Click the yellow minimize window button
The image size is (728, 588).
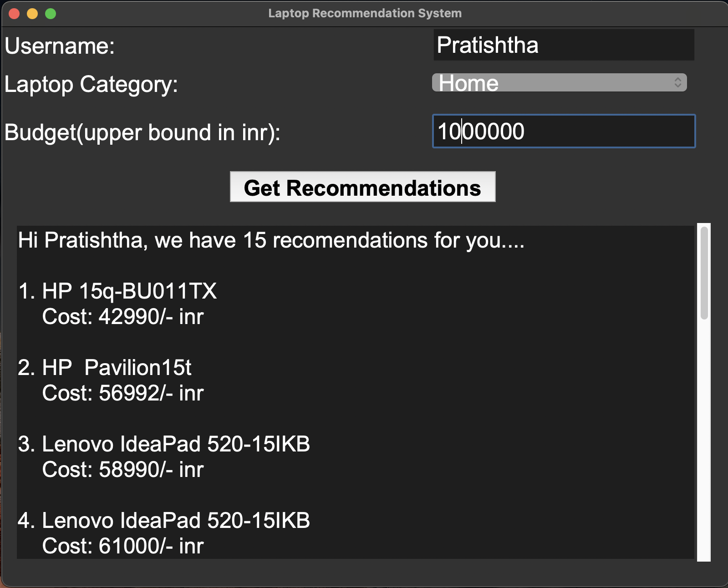[32, 14]
